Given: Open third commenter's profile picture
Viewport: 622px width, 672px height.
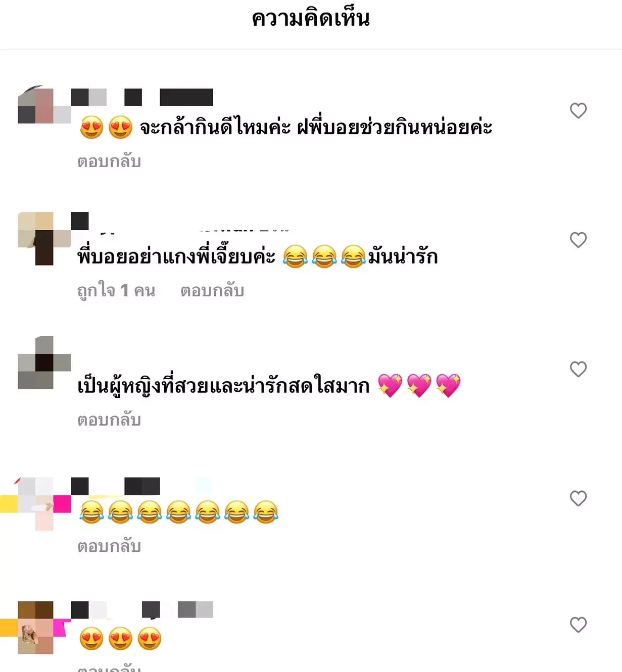Looking at the screenshot, I should click(44, 363).
